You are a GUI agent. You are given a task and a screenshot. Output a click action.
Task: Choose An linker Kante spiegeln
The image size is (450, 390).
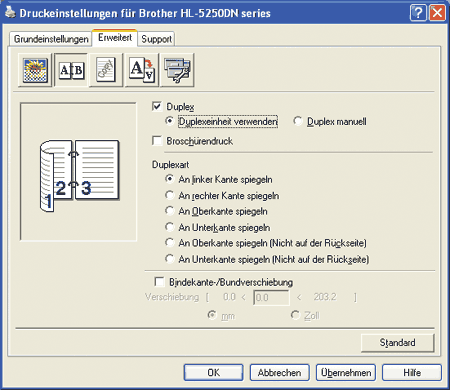coord(170,179)
